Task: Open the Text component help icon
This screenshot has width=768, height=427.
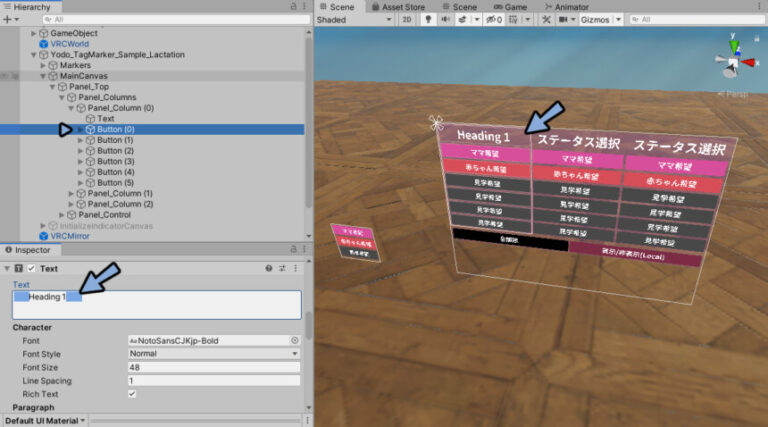Action: [x=269, y=268]
